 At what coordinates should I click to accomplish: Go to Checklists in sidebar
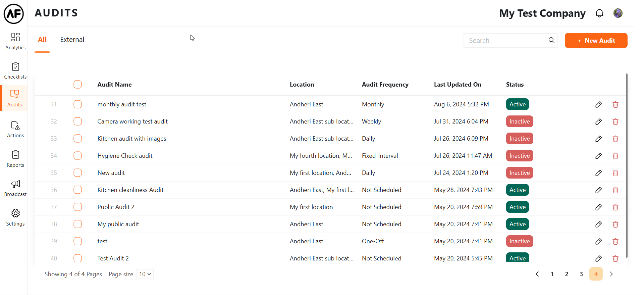(15, 71)
